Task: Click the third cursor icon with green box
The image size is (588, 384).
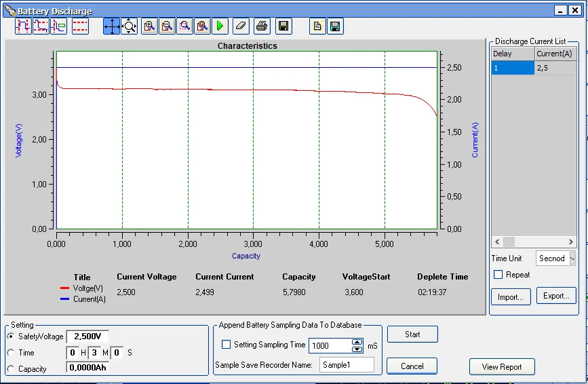Action: click(58, 26)
